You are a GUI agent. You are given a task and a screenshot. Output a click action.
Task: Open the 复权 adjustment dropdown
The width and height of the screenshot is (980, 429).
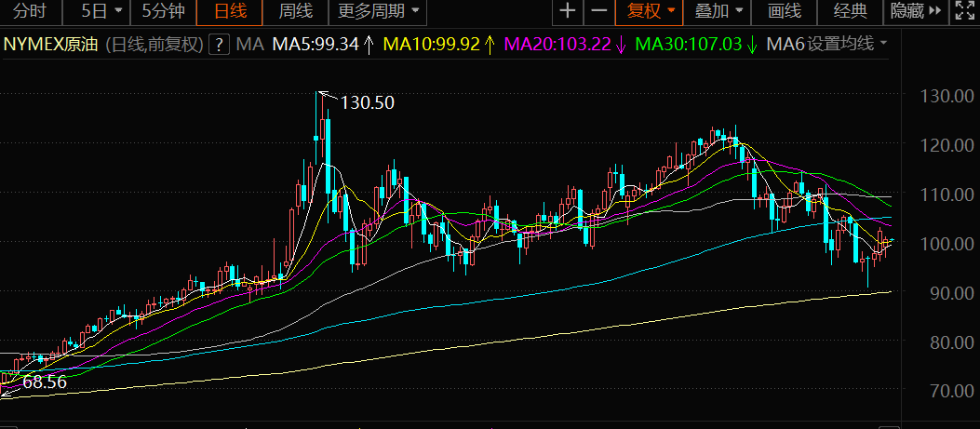(651, 12)
